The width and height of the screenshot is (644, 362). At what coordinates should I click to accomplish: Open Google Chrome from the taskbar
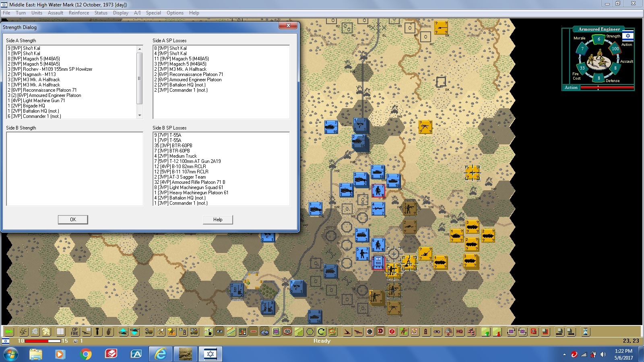(86, 354)
